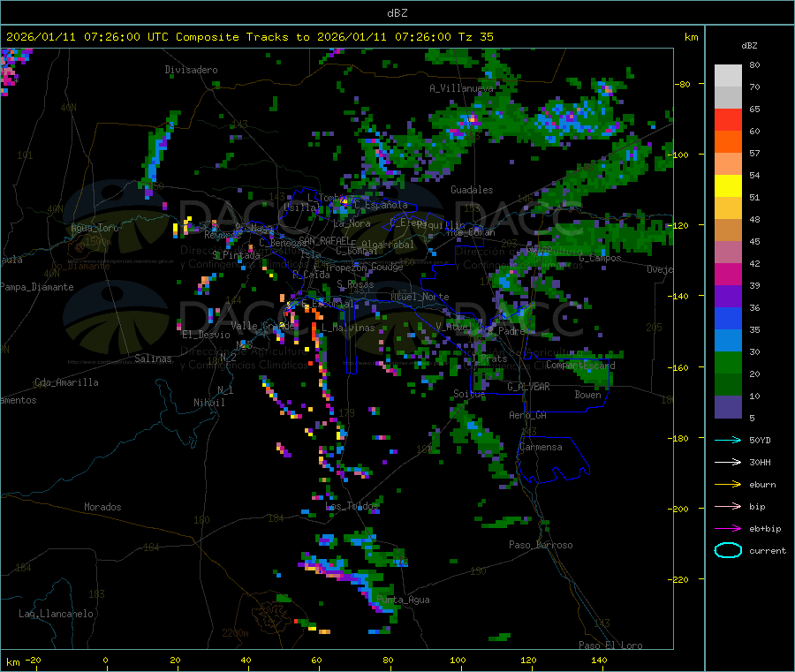Click the 'Valle_Grande' map label
Image resolution: width=795 pixels, height=672 pixels.
click(262, 326)
